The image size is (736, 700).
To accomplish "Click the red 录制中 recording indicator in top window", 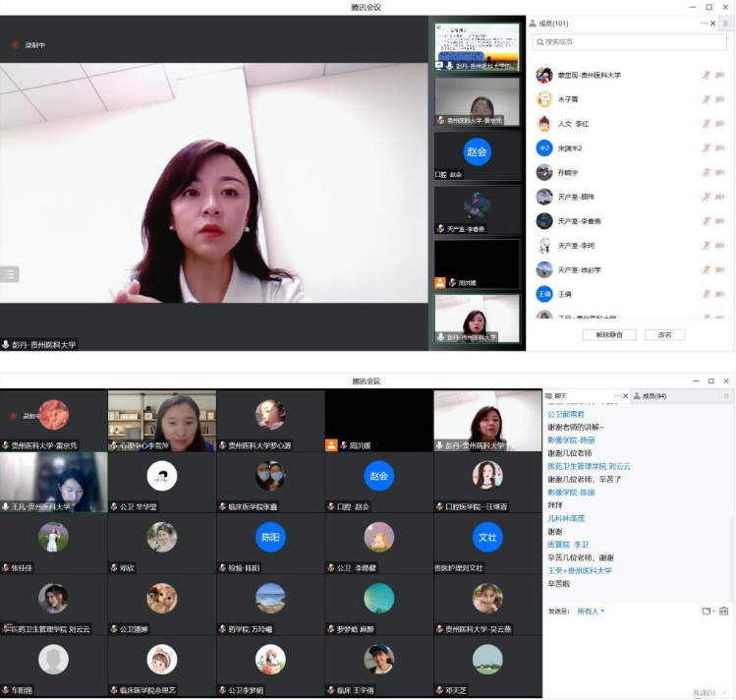I will coord(28,44).
